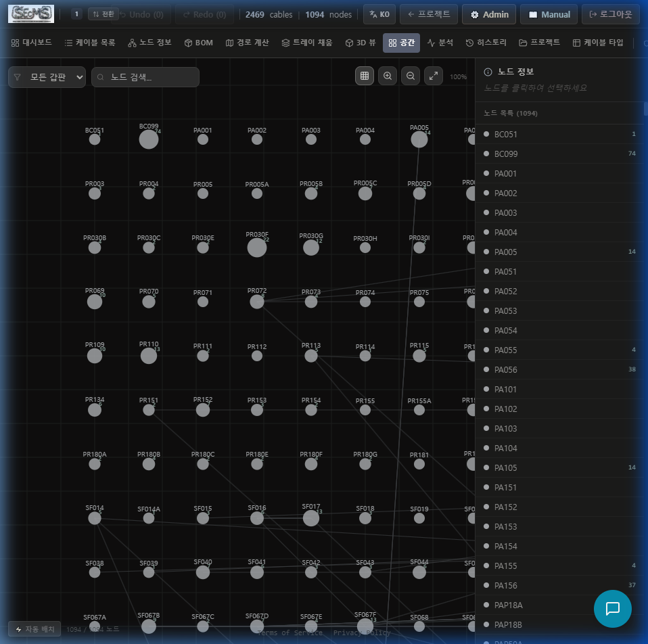Screen dimensions: 648x644
Task: Open the 대시보드 tab
Action: click(32, 43)
